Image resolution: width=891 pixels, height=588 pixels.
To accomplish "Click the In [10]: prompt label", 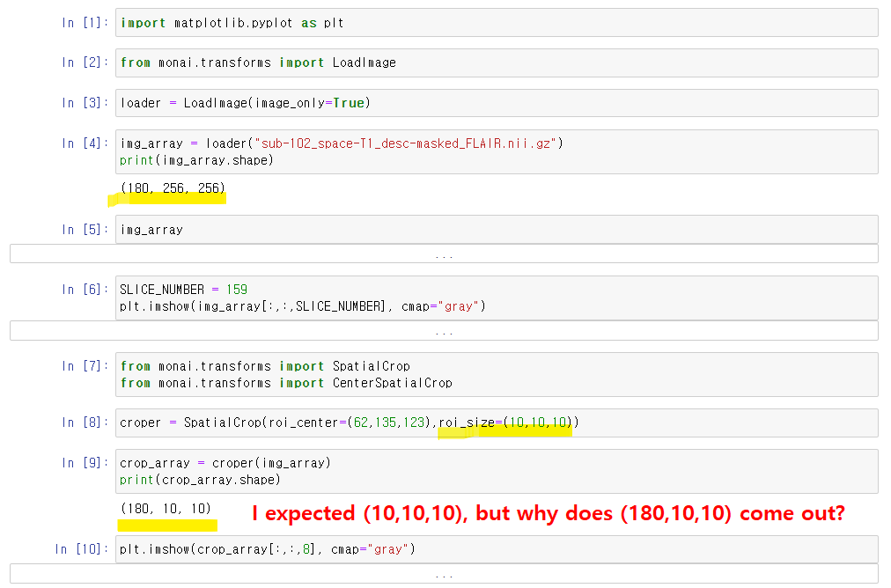I will click(x=81, y=549).
